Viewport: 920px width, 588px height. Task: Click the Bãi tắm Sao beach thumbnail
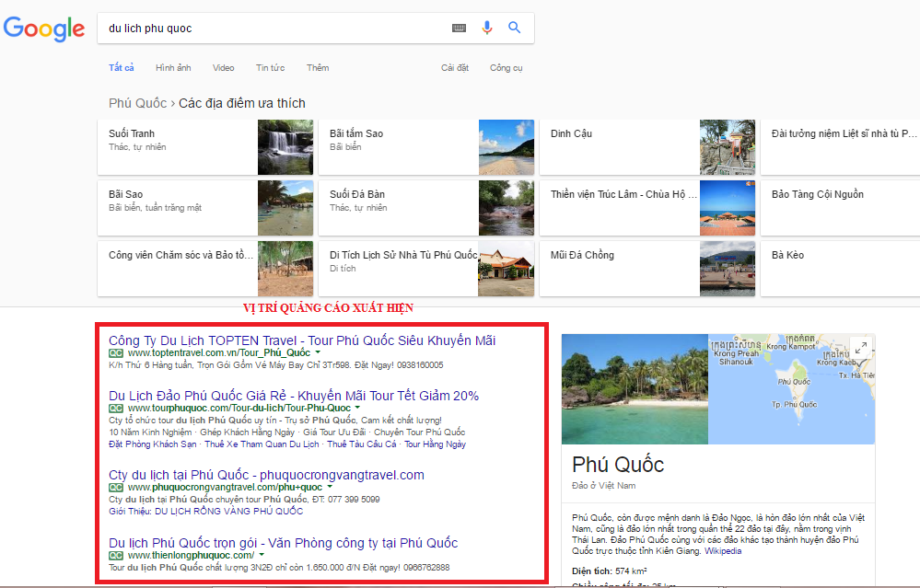(507, 147)
